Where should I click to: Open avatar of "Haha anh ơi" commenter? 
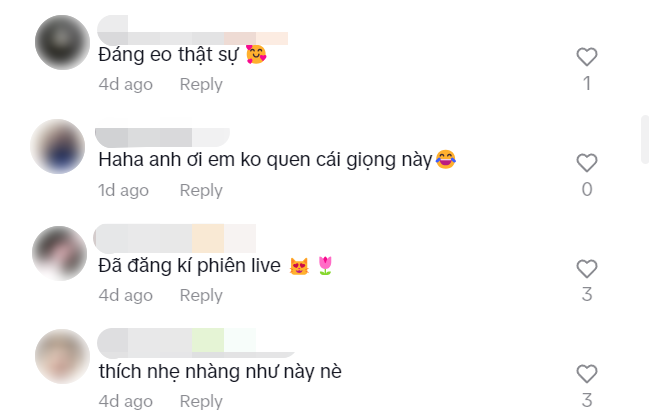point(58,146)
